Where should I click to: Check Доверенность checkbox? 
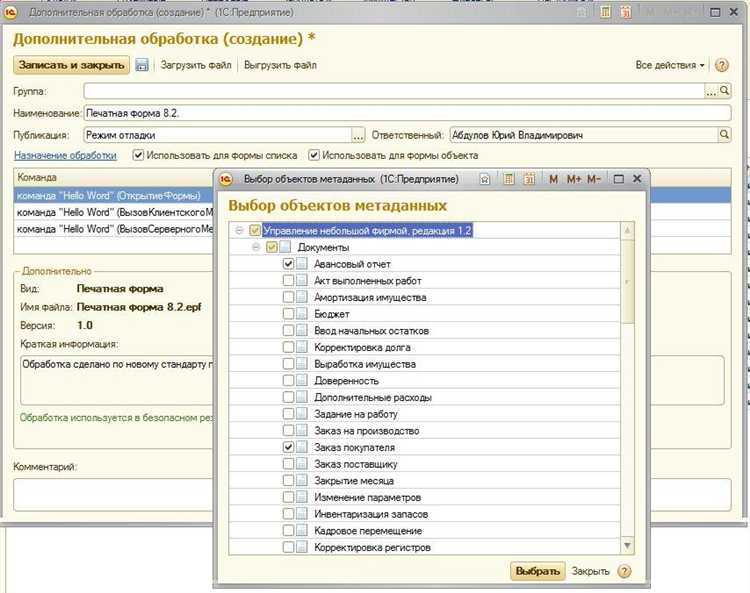[288, 381]
